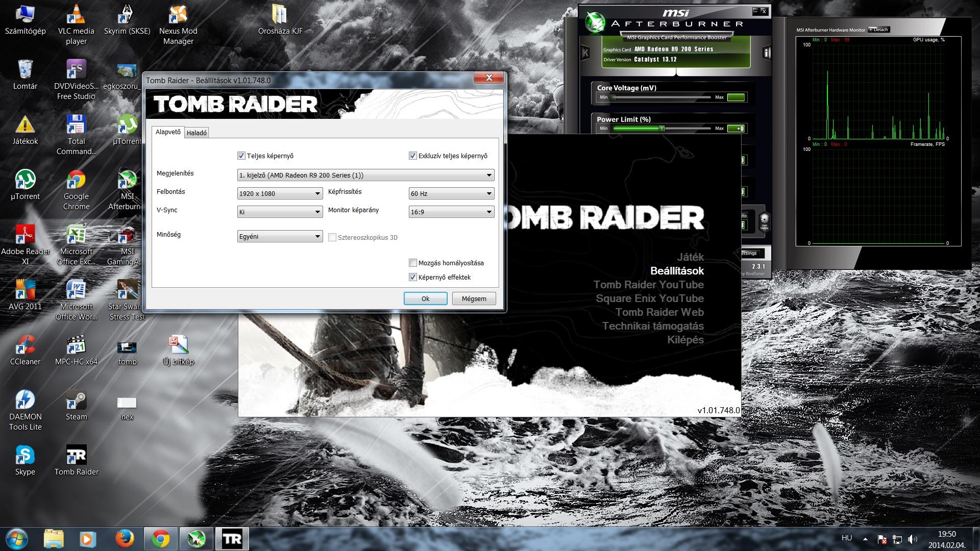Click Firefox icon in taskbar

tap(125, 539)
